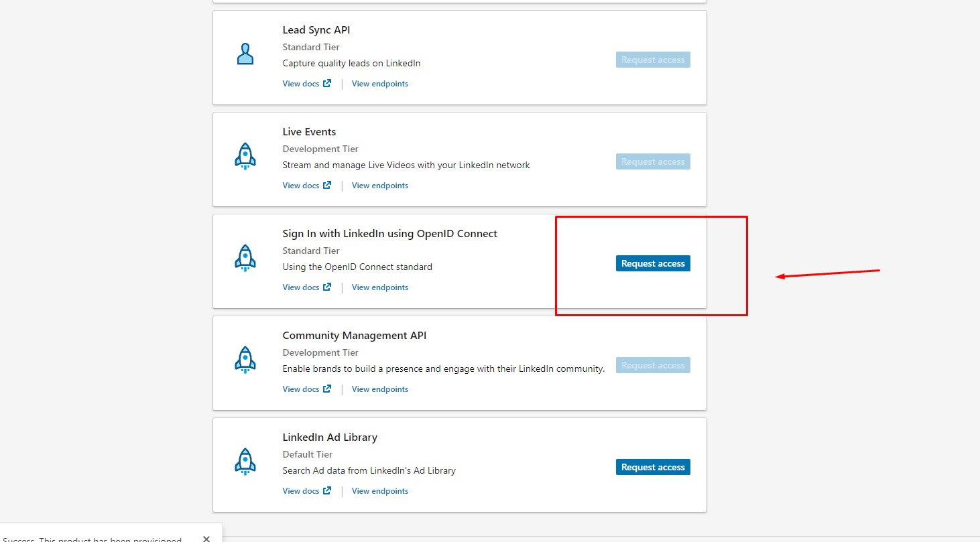
Task: Click the Live Events title
Action: pyautogui.click(x=309, y=132)
